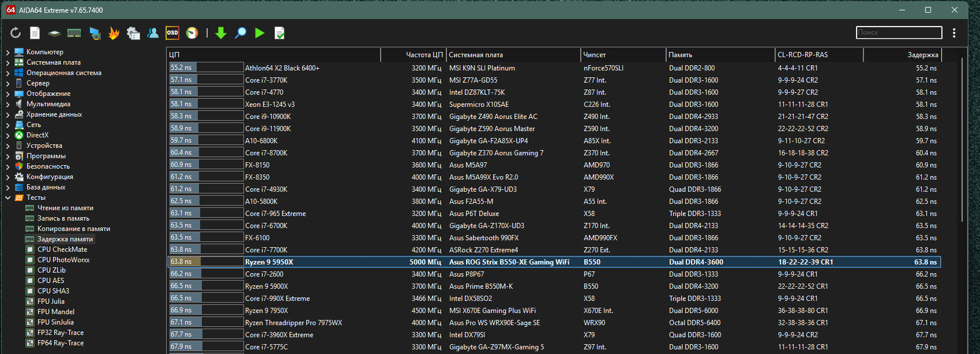Click the green download arrow icon
This screenshot has width=980, height=354.
pyautogui.click(x=220, y=33)
